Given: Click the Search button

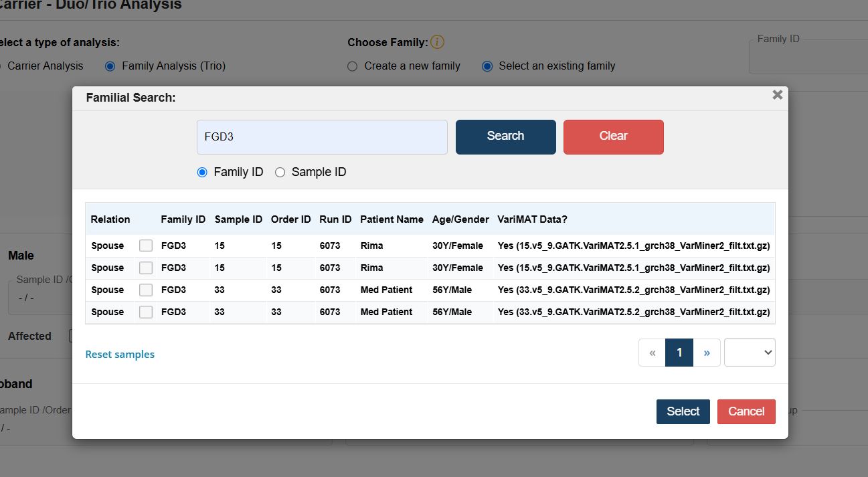Looking at the screenshot, I should point(505,136).
